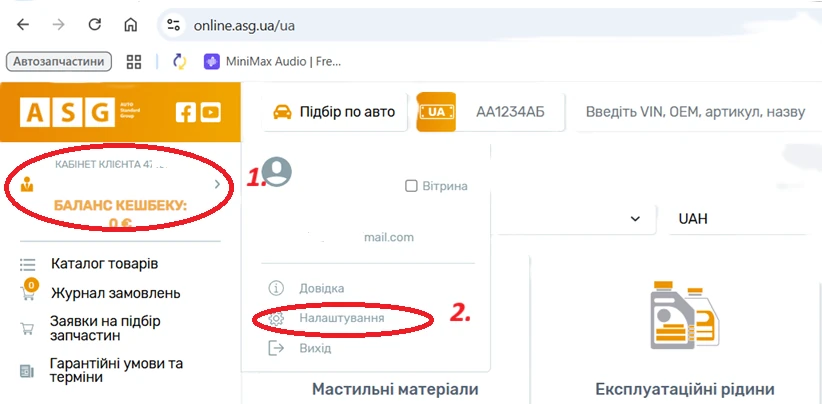
Task: Reload the page with refresh icon
Action: (x=94, y=25)
